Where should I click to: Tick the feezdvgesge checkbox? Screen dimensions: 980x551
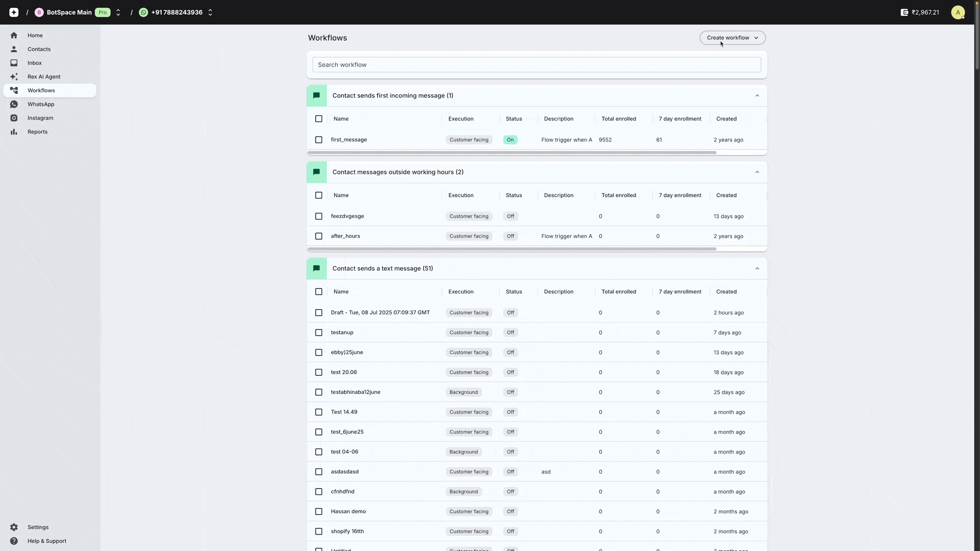(x=318, y=216)
